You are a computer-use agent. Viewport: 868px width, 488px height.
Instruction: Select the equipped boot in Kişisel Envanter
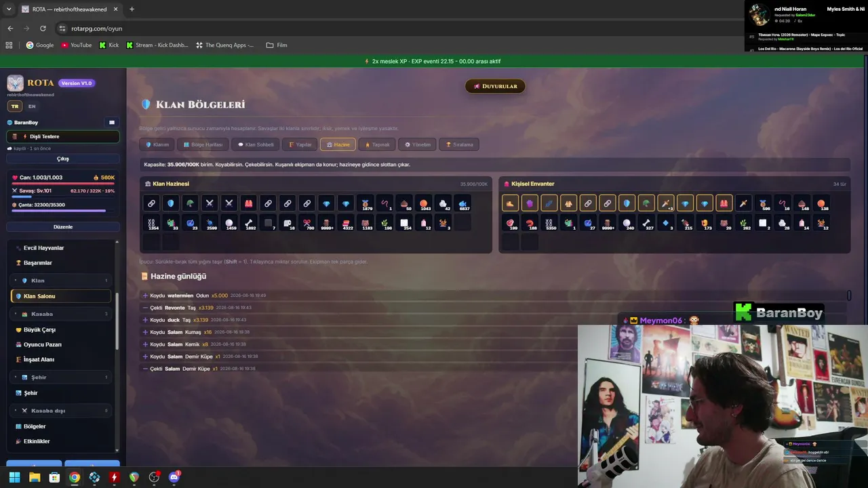[511, 203]
